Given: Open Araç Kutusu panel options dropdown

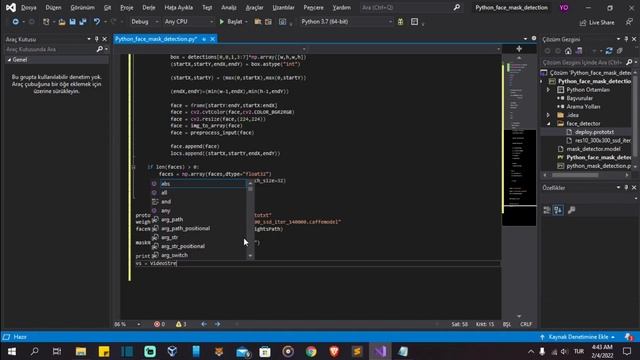Looking at the screenshot, I should coord(89,39).
